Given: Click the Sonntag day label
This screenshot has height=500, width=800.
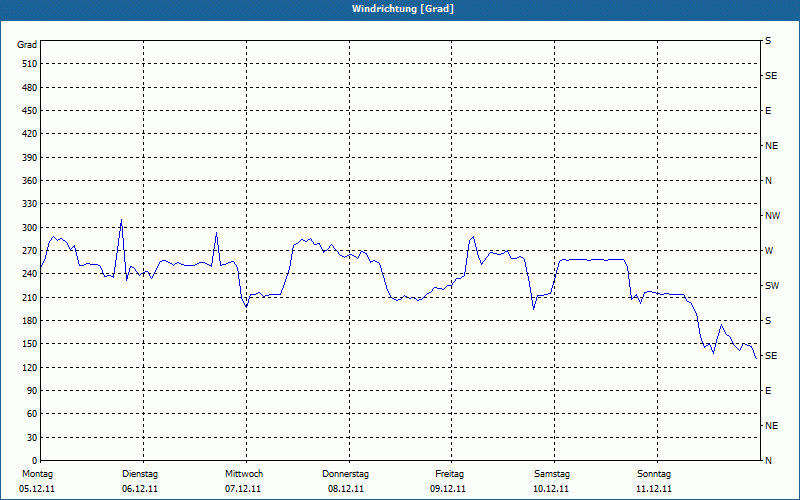Looking at the screenshot, I should pyautogui.click(x=654, y=474).
